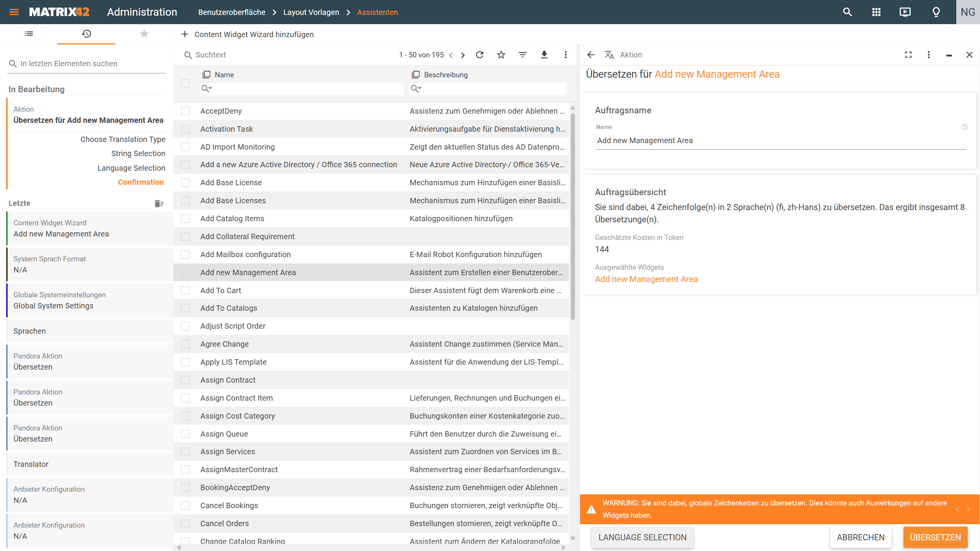Open the Beschreibung column filter dropdown
Viewport: 980px width, 551px height.
416,89
